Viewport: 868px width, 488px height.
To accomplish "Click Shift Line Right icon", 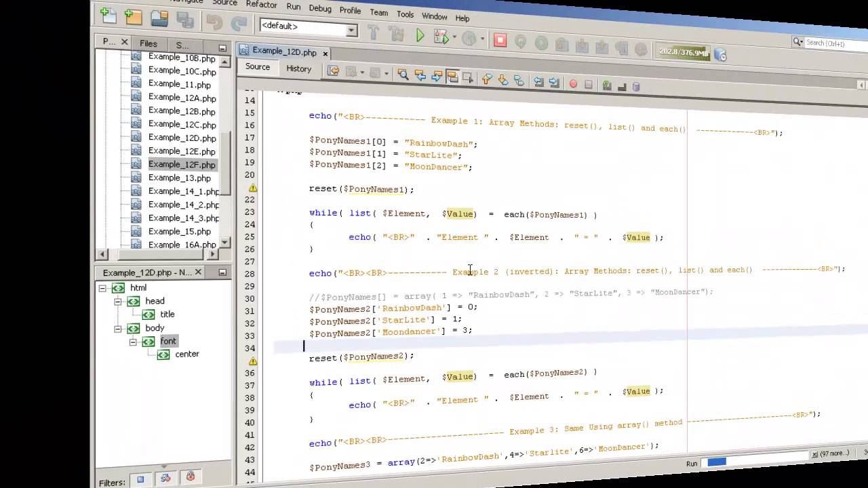I will pyautogui.click(x=554, y=83).
